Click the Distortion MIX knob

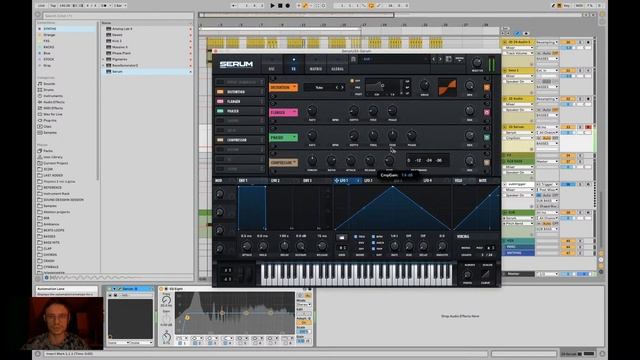[x=469, y=85]
